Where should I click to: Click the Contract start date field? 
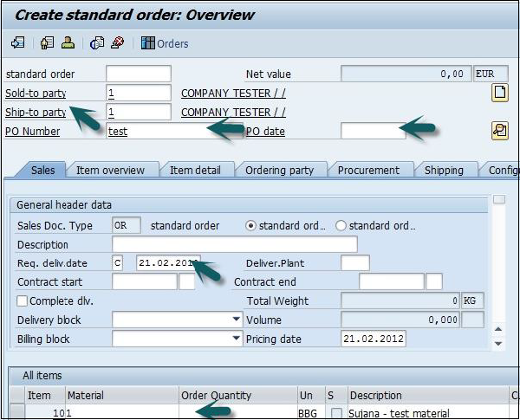145,281
